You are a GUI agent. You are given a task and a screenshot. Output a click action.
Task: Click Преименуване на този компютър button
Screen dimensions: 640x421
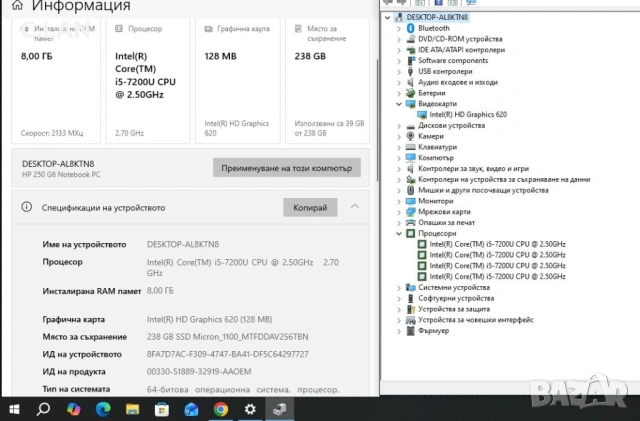pos(287,168)
